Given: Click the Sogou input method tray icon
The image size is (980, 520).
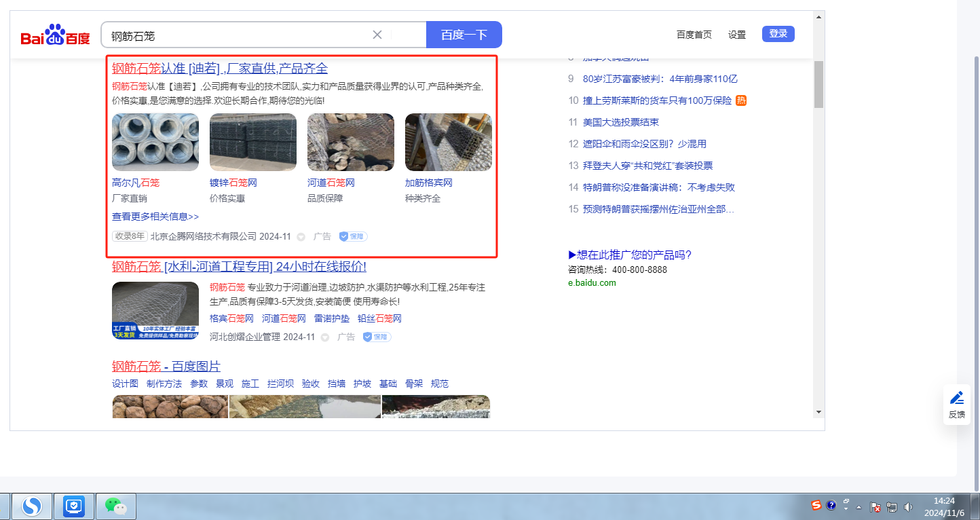Looking at the screenshot, I should 816,505.
